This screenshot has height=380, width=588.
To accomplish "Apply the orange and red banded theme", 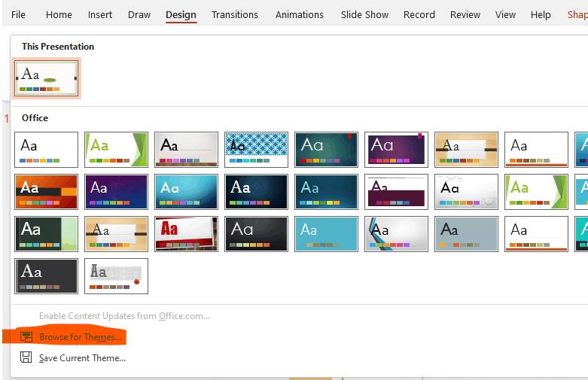I will pos(47,191).
